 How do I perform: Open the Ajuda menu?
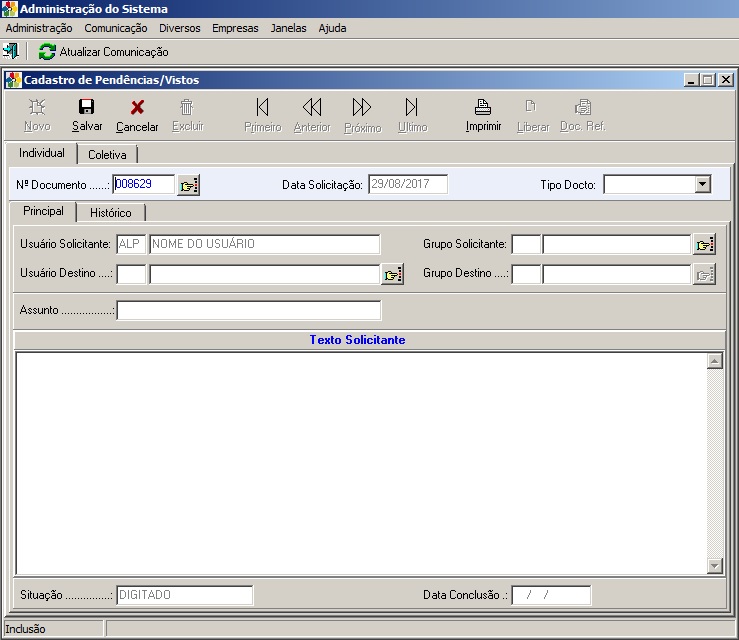[x=332, y=28]
